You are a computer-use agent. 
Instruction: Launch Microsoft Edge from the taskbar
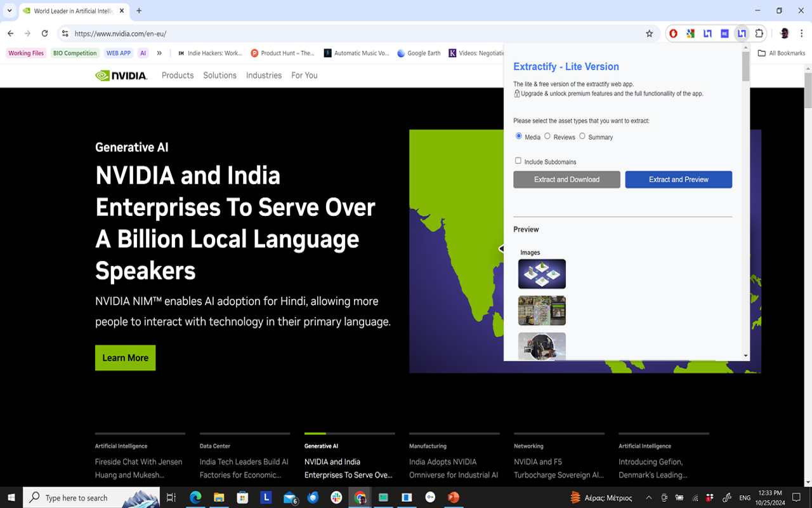(195, 498)
